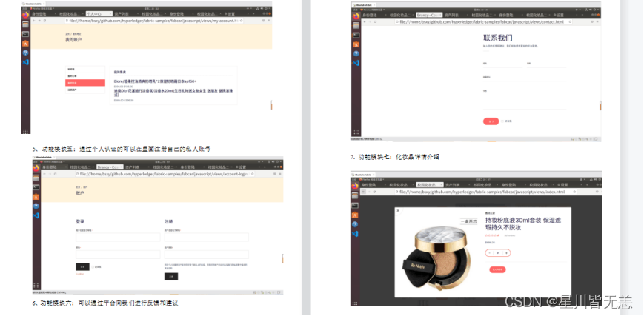This screenshot has height=316, width=644.
Task: Click black 登录 button under login form
Action: (82, 266)
